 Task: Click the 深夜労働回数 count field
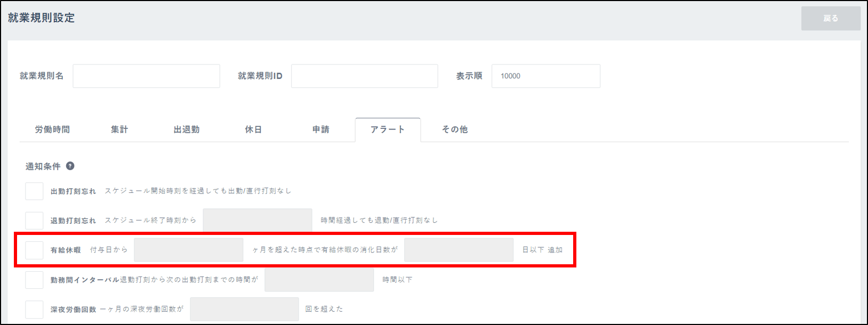click(x=244, y=309)
